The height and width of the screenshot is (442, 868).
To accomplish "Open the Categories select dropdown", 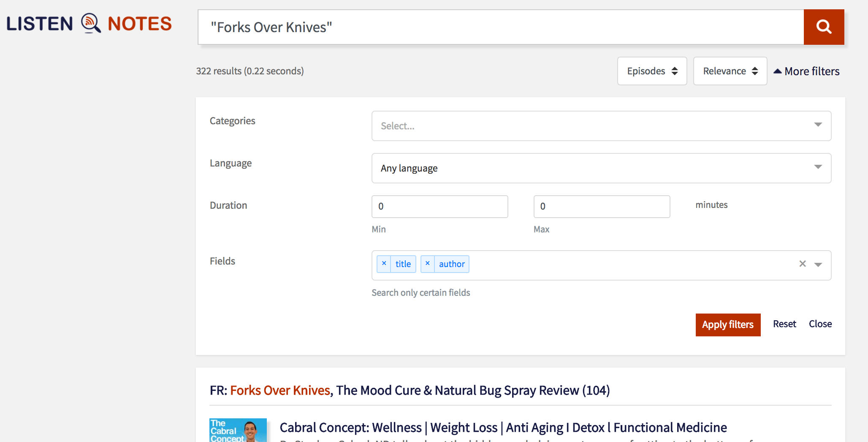I will 601,126.
